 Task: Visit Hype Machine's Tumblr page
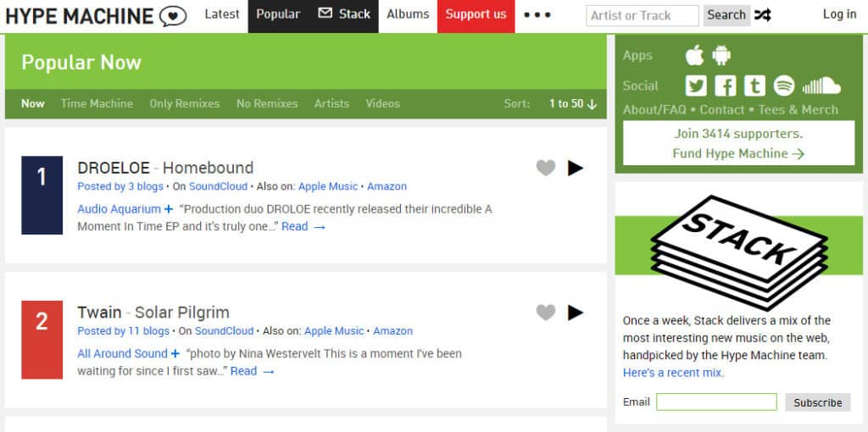[754, 86]
